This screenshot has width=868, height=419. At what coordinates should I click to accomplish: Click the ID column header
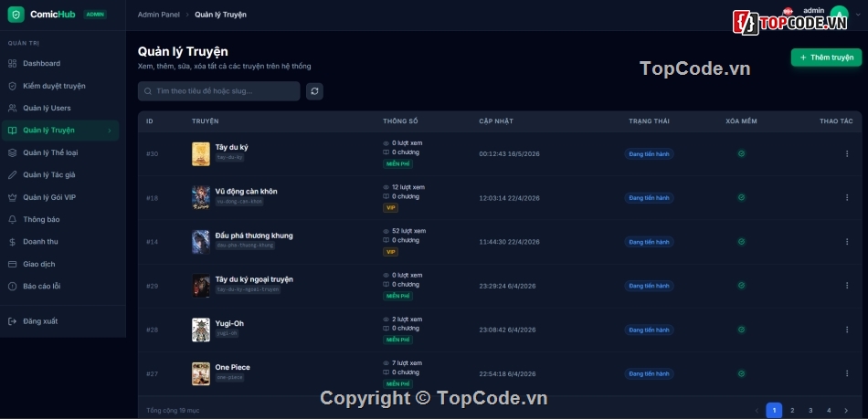[150, 121]
